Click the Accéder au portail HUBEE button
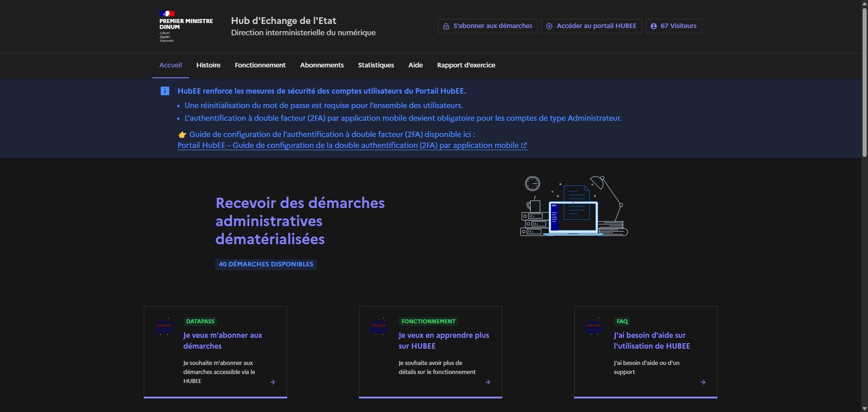The image size is (868, 412). coord(591,26)
